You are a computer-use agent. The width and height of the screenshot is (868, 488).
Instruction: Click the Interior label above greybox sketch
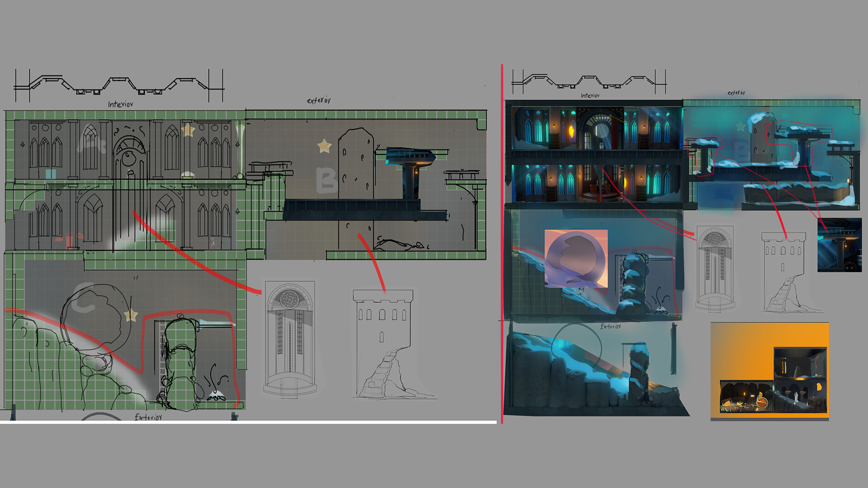[120, 104]
